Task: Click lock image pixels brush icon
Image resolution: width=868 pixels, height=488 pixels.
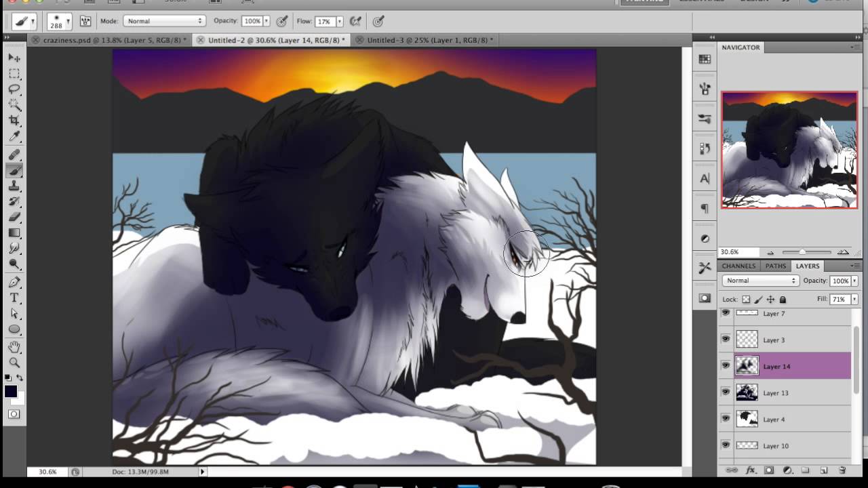Action: click(x=758, y=299)
